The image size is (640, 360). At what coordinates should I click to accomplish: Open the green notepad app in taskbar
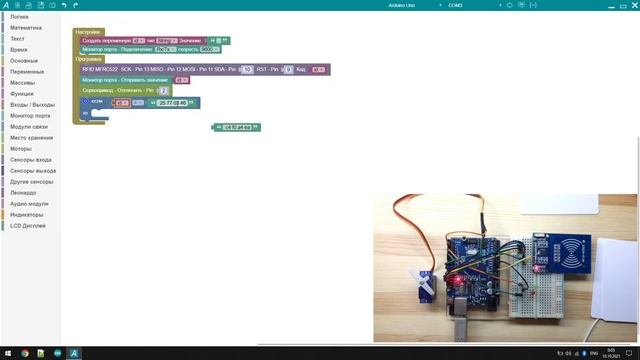click(x=41, y=353)
